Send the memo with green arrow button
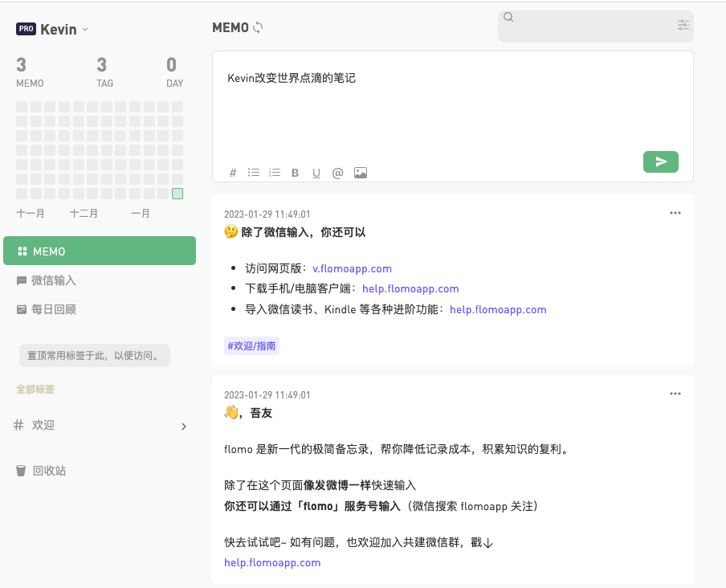 click(661, 161)
